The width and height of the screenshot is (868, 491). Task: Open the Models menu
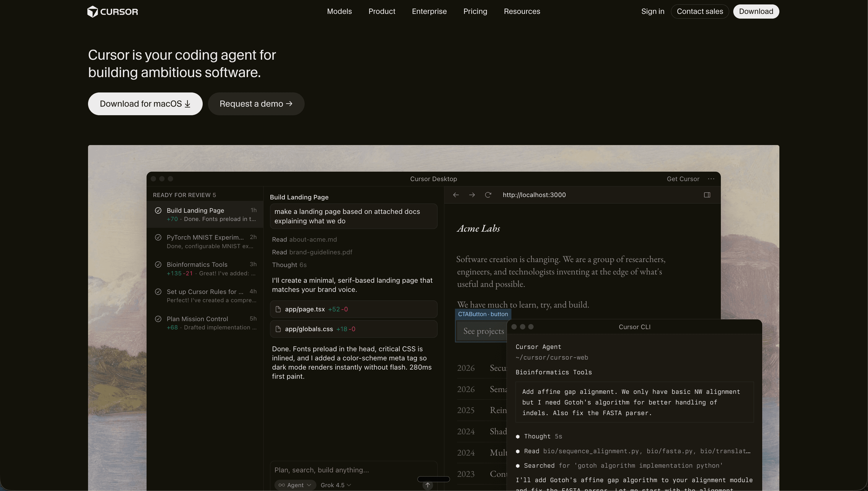pyautogui.click(x=339, y=12)
